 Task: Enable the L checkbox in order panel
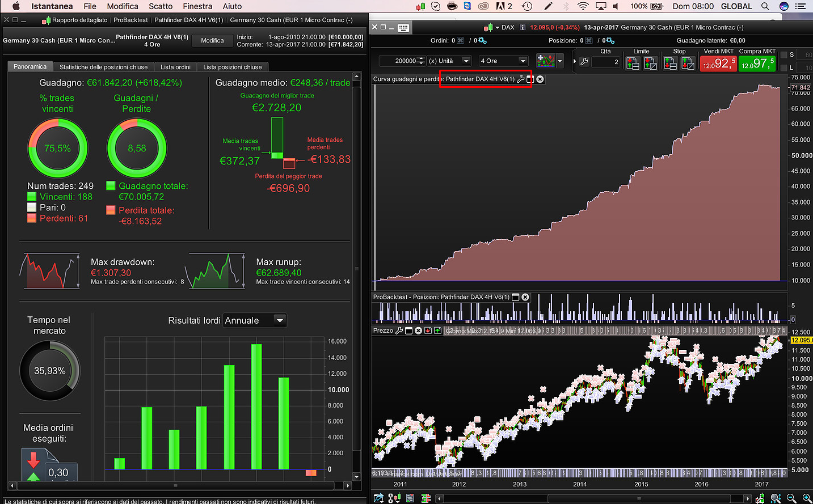tap(784, 67)
